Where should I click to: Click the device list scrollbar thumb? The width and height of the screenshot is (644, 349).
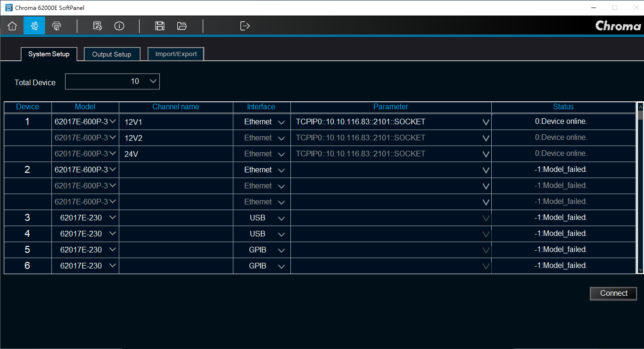(x=640, y=115)
